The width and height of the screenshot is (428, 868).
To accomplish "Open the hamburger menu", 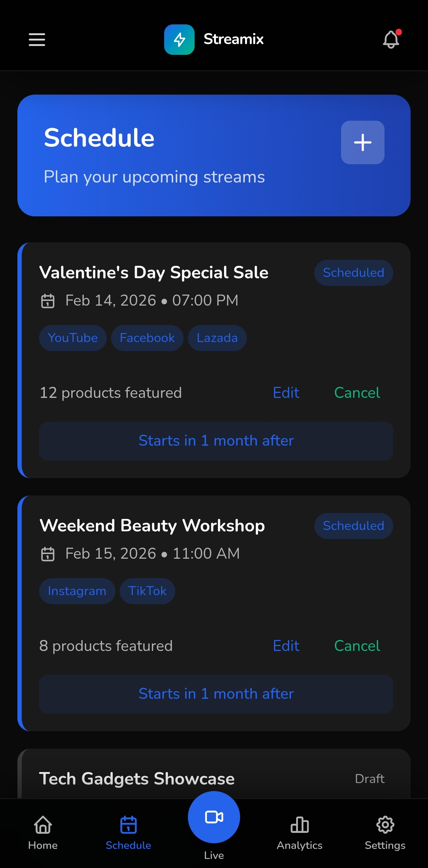I will pos(37,39).
